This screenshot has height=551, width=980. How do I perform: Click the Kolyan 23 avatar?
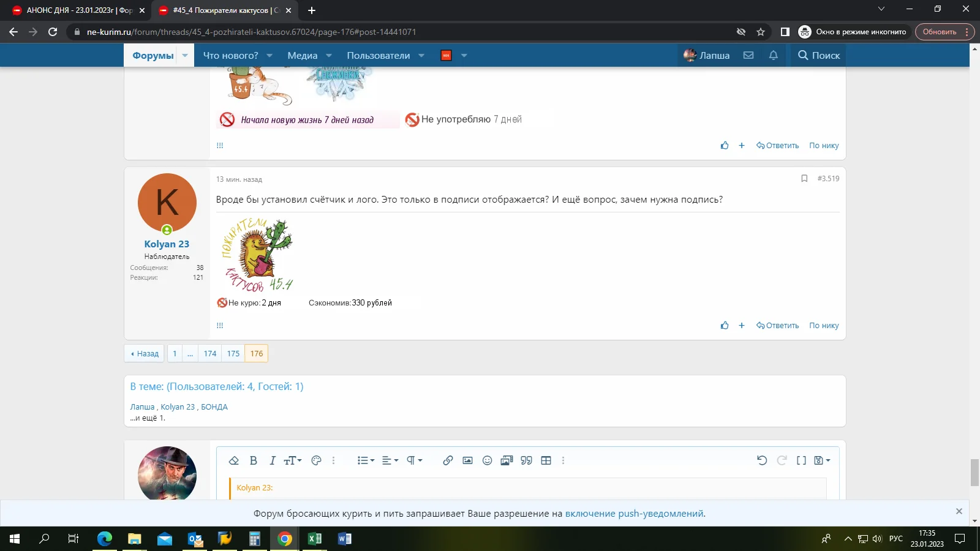click(x=167, y=203)
